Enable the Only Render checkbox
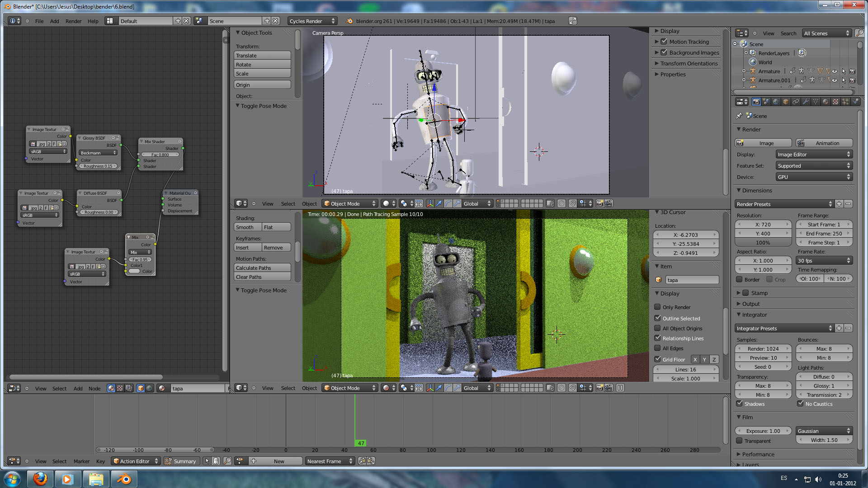 [x=658, y=307]
